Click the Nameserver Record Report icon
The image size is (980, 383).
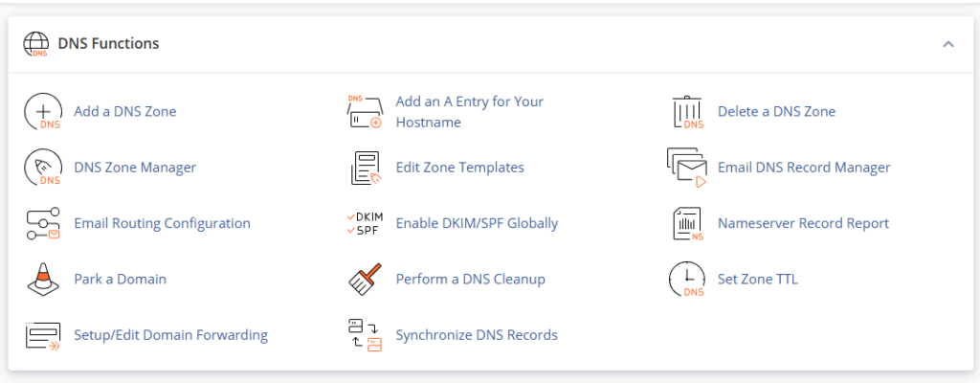(x=687, y=223)
